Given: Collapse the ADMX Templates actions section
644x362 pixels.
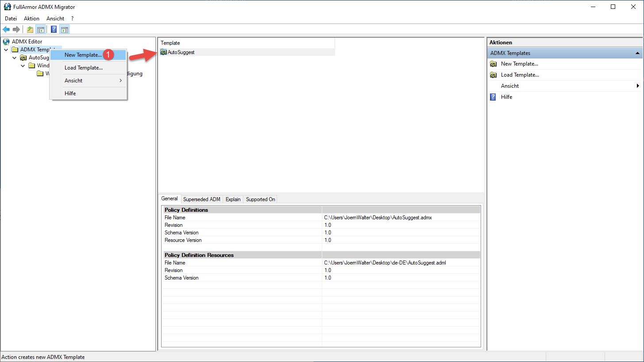Looking at the screenshot, I should coord(637,53).
